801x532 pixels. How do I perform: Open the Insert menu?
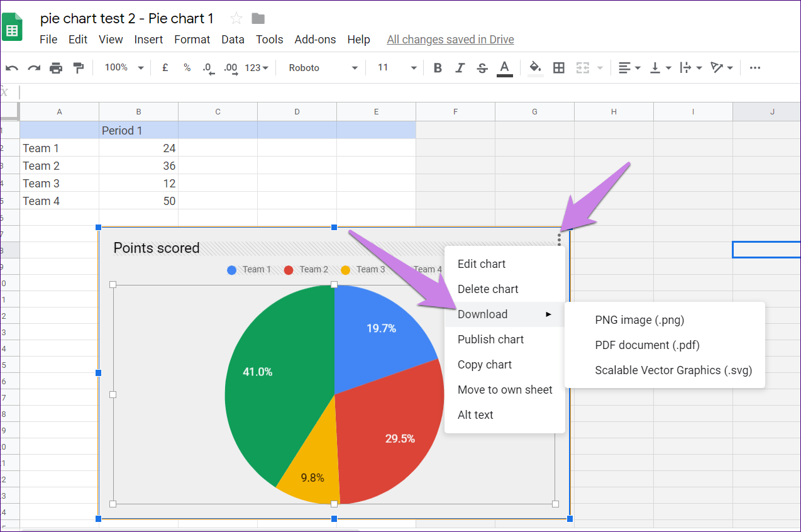click(148, 40)
